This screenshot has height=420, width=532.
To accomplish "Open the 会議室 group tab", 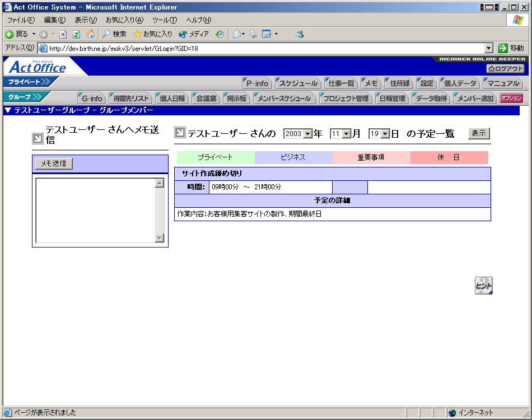I will click(206, 99).
